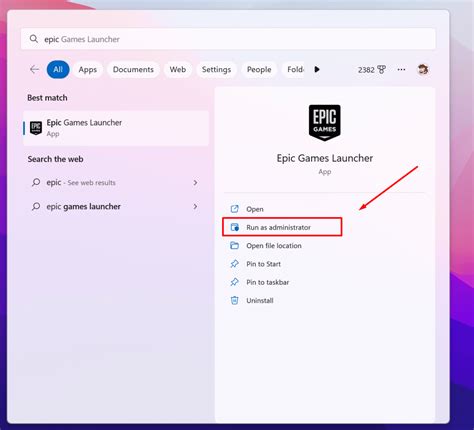The height and width of the screenshot is (430, 474).
Task: Click the large Epic Games logo
Action: [325, 123]
